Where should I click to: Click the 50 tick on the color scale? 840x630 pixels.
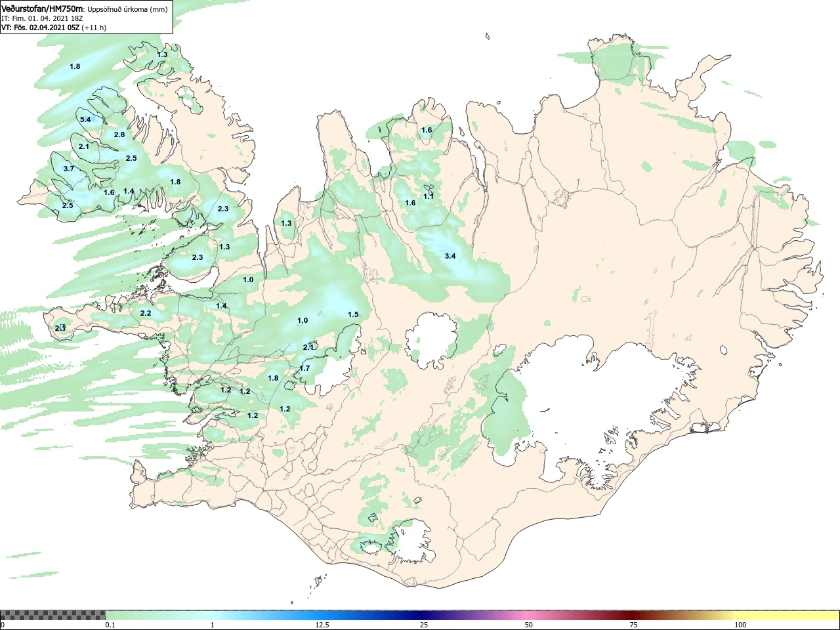[529, 625]
